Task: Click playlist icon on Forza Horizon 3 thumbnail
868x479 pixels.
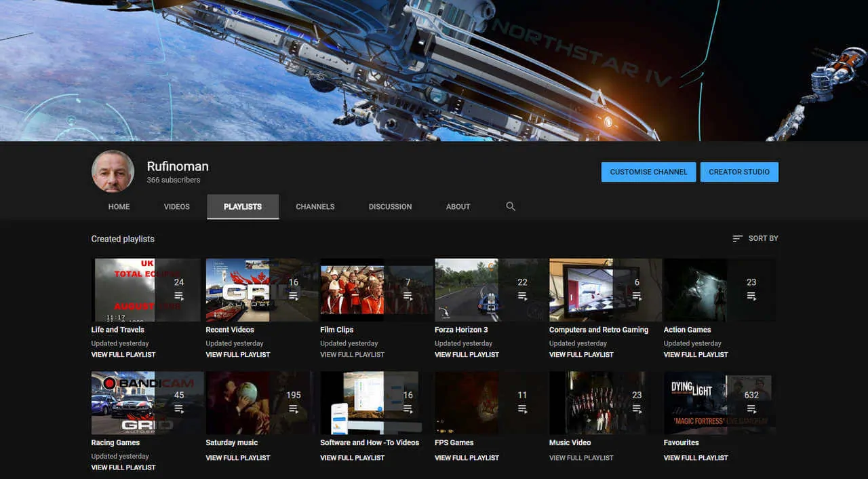Action: (x=522, y=296)
